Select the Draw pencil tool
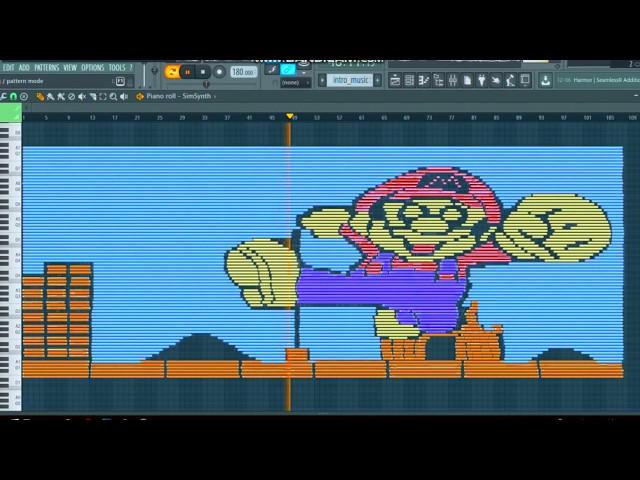The height and width of the screenshot is (480, 640). coord(40,96)
